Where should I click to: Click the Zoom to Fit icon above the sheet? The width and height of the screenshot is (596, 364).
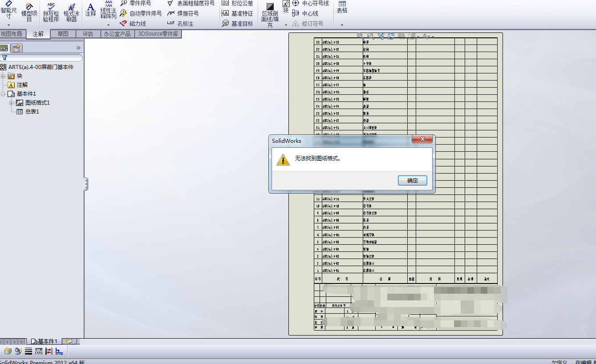pyautogui.click(x=360, y=36)
